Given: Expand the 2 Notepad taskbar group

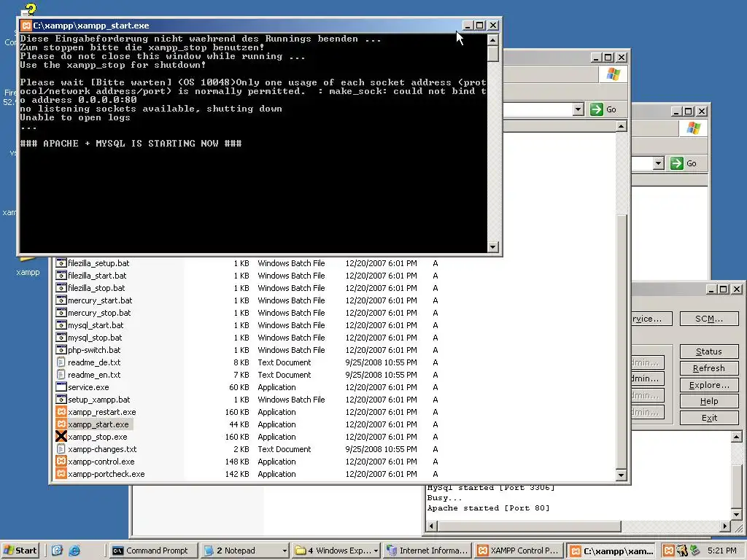Looking at the screenshot, I should click(x=285, y=551).
